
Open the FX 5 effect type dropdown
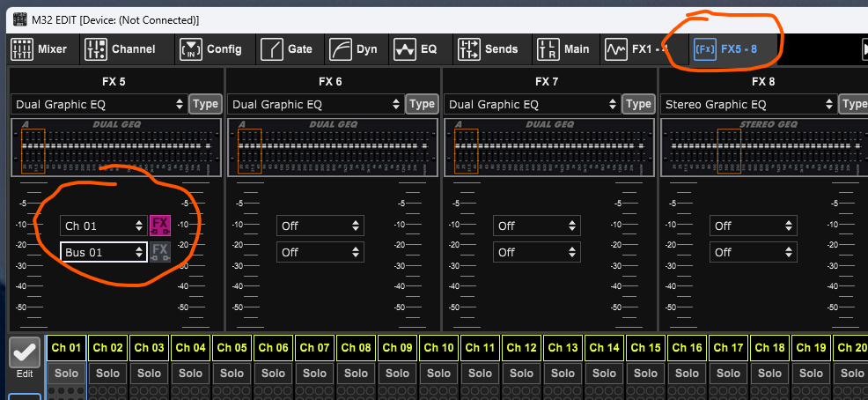pyautogui.click(x=99, y=104)
